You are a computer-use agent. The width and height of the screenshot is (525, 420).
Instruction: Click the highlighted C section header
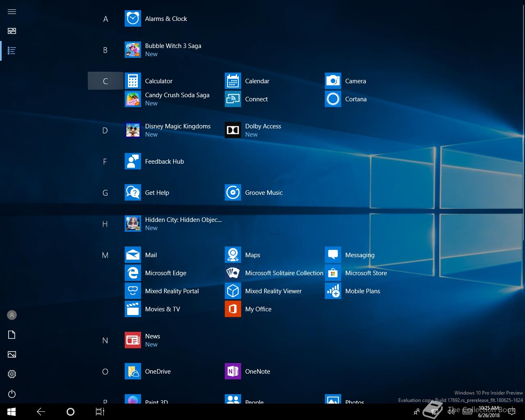[105, 81]
